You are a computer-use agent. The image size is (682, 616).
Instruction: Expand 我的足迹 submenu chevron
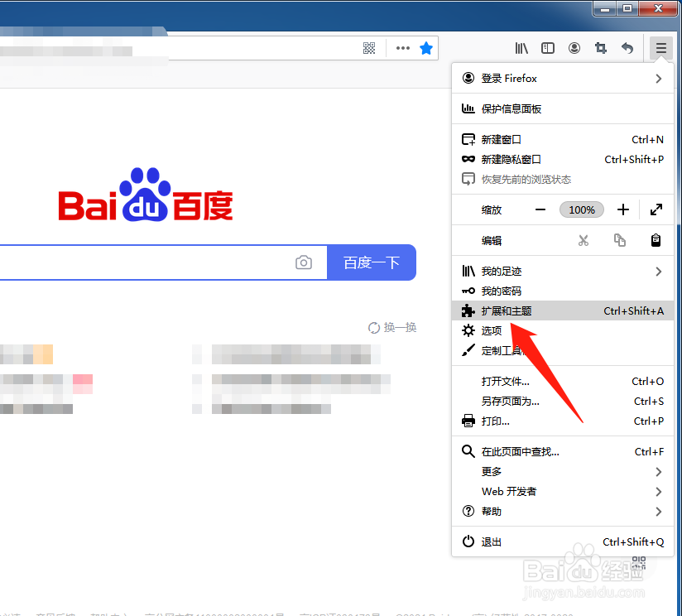[659, 272]
